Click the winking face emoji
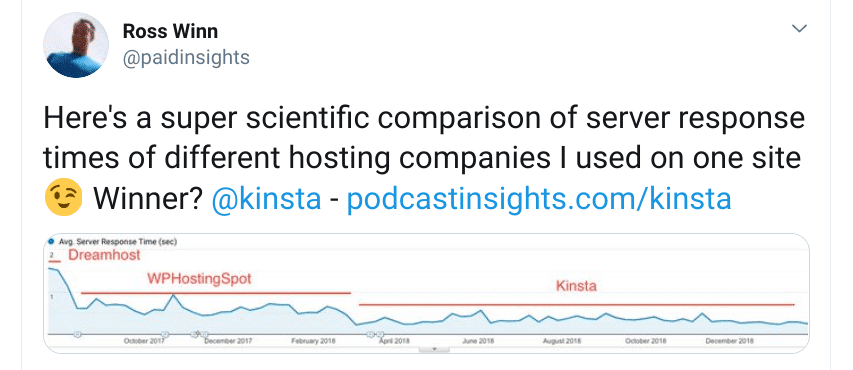Screen dimensions: 853x370 [63, 198]
